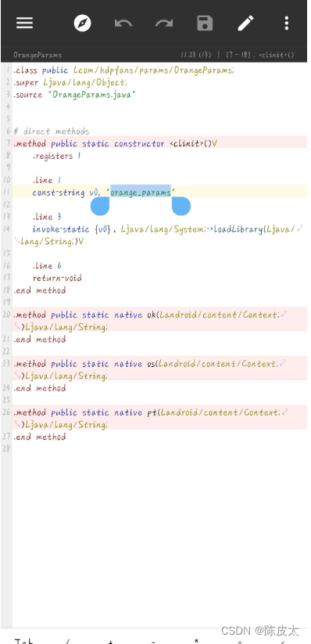Tap .end method on line 18
Image resolution: width=311 pixels, height=644 pixels.
(39, 290)
